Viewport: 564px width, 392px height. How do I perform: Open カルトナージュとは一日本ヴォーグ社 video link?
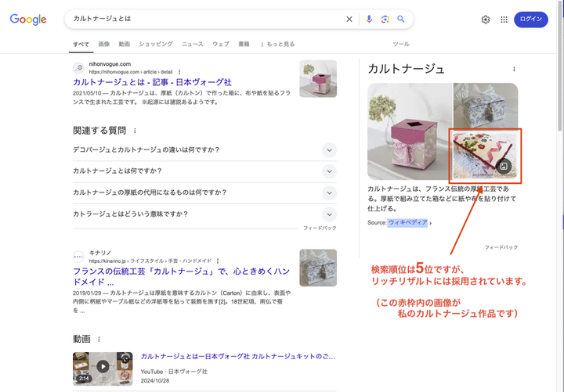tap(238, 357)
